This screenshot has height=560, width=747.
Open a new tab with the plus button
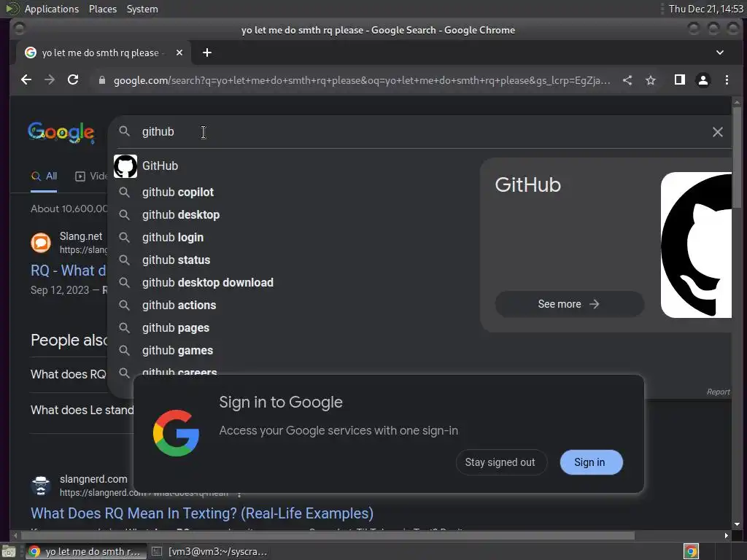206,52
